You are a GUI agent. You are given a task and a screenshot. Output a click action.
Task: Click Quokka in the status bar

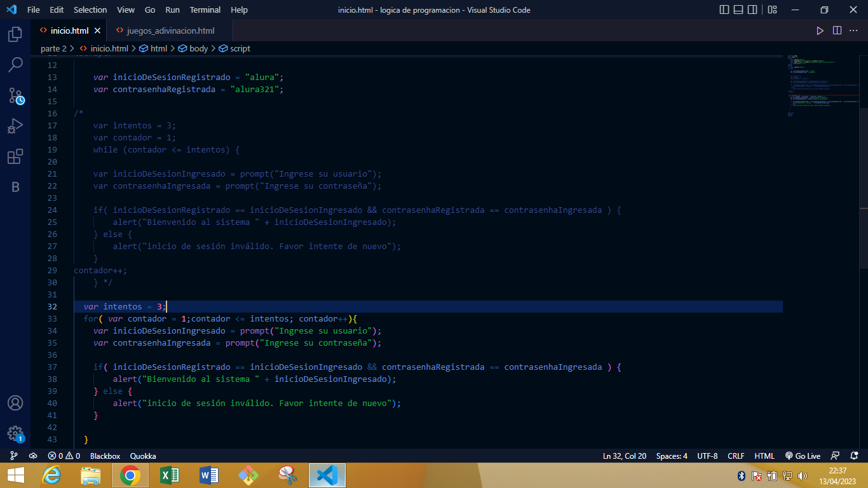[143, 456]
